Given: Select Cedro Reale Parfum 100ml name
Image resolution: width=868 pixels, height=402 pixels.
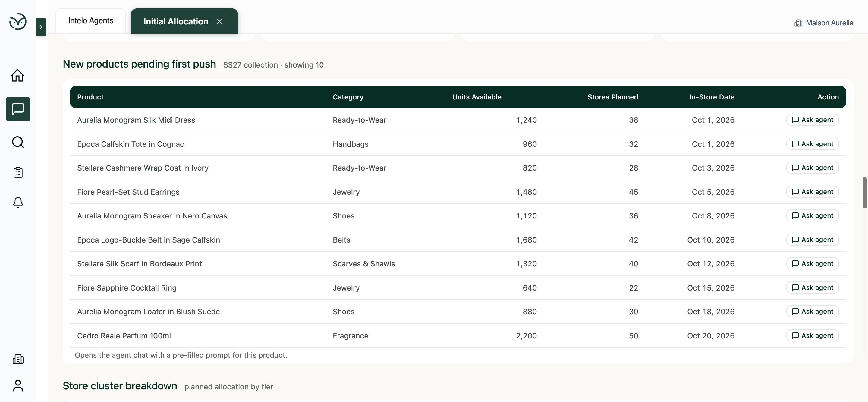Looking at the screenshot, I should 124,336.
